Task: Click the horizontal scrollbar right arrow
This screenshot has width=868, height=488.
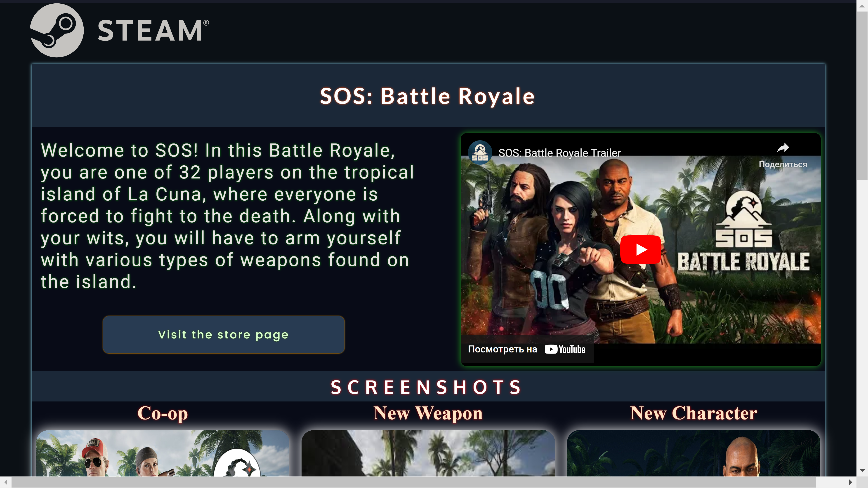Action: pos(850,482)
